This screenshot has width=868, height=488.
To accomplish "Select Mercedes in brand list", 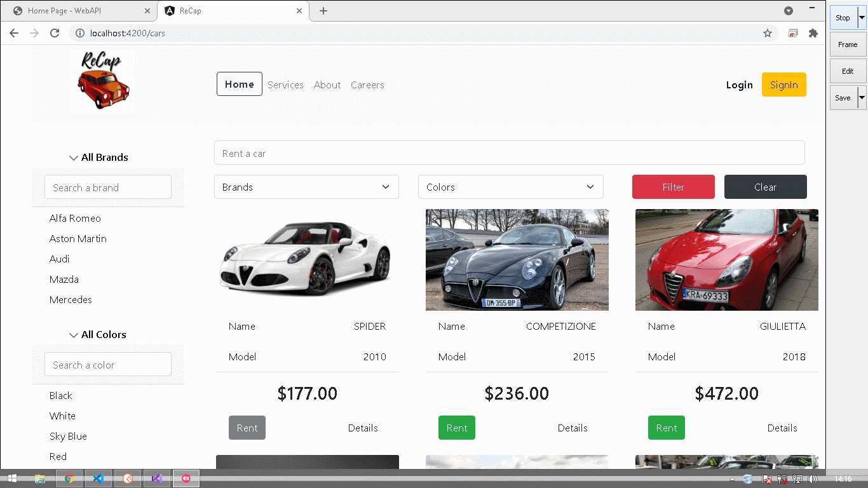I will (71, 299).
